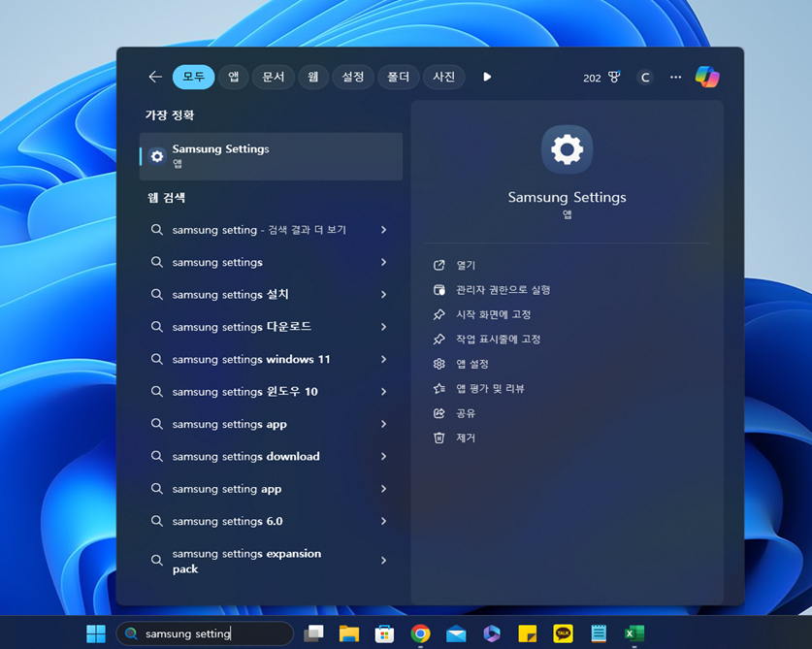Viewport: 812px width, 649px height.
Task: Switch to the 설정 filter tab
Action: (353, 78)
